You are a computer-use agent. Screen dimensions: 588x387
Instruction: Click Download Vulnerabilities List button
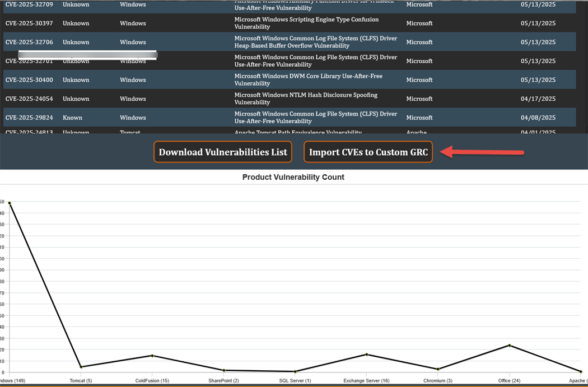coord(223,152)
